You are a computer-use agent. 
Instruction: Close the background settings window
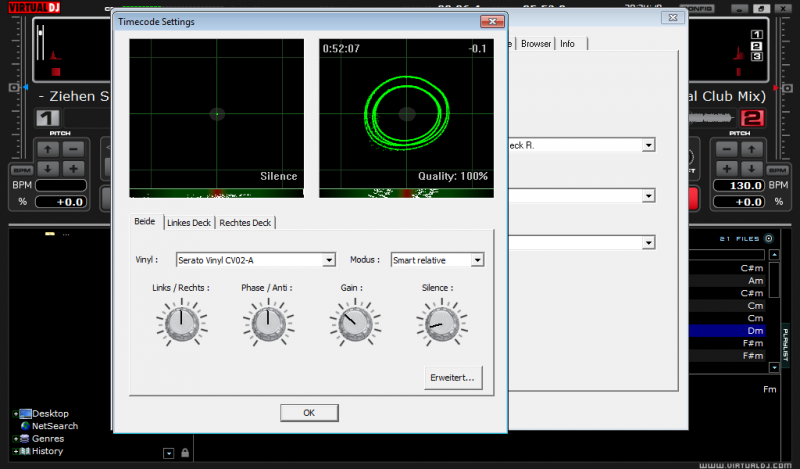tap(673, 18)
